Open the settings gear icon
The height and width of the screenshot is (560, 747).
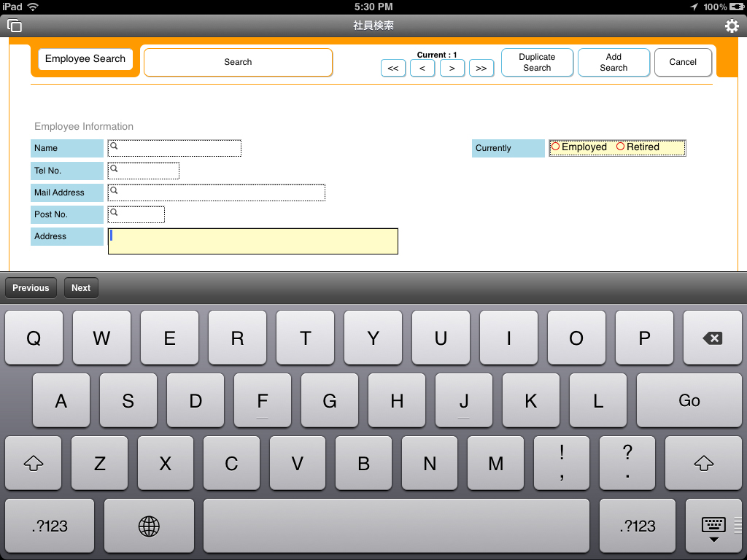tap(731, 26)
